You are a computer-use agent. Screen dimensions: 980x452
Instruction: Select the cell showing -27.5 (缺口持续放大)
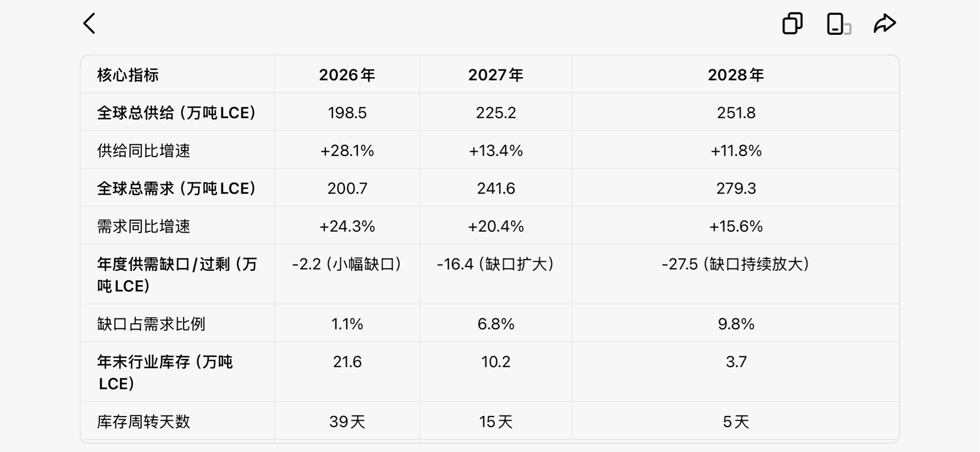click(736, 264)
